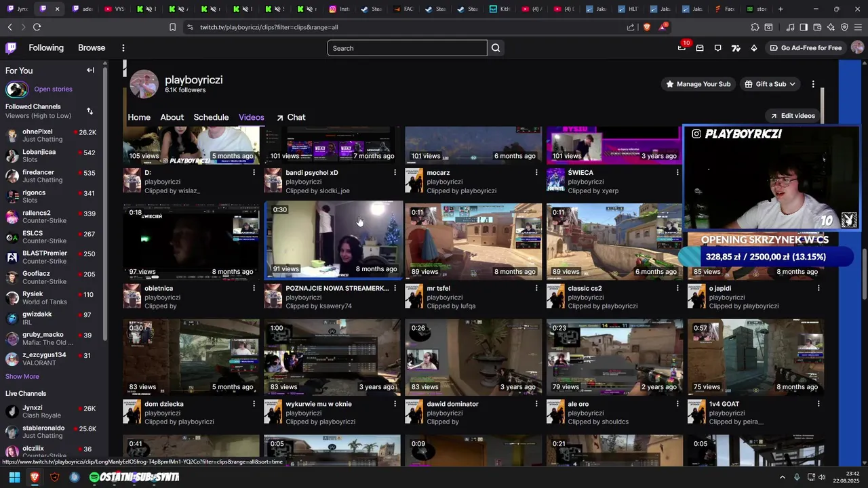
Task: Open new browser tab
Action: (x=781, y=9)
